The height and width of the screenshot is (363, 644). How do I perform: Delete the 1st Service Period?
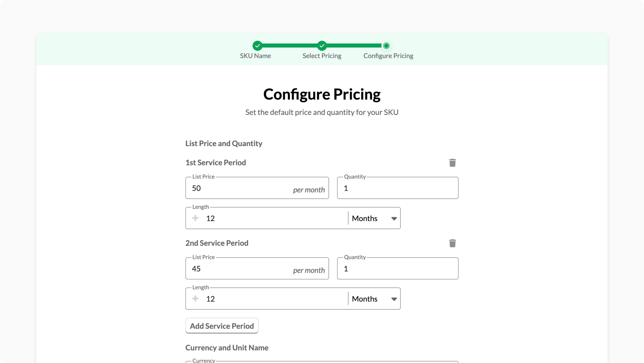coord(452,163)
